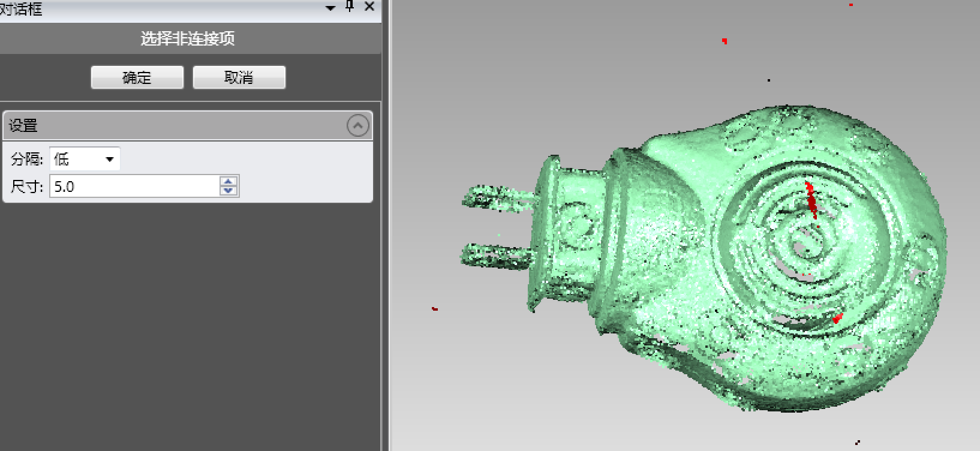This screenshot has height=451, width=980.
Task: Open the dialog panel options arrow
Action: [330, 8]
